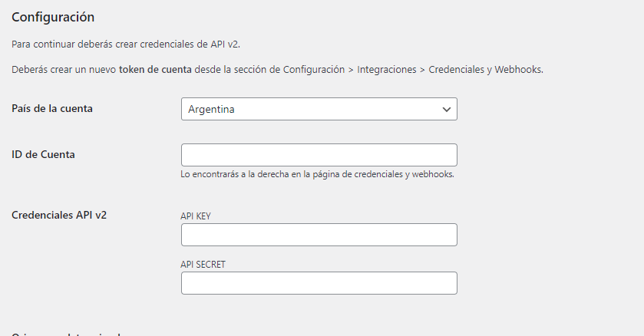The height and width of the screenshot is (336, 644).
Task: Open the País de la cuenta dropdown
Action: [x=319, y=109]
